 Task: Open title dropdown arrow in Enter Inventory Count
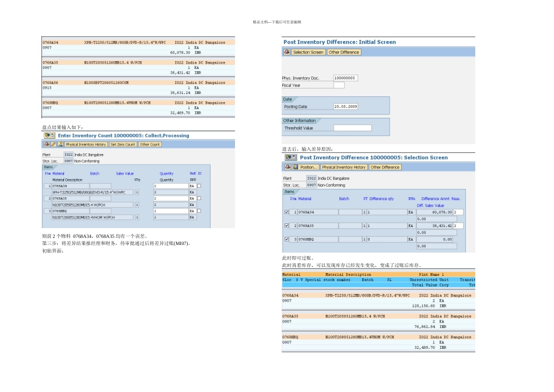click(x=54, y=135)
